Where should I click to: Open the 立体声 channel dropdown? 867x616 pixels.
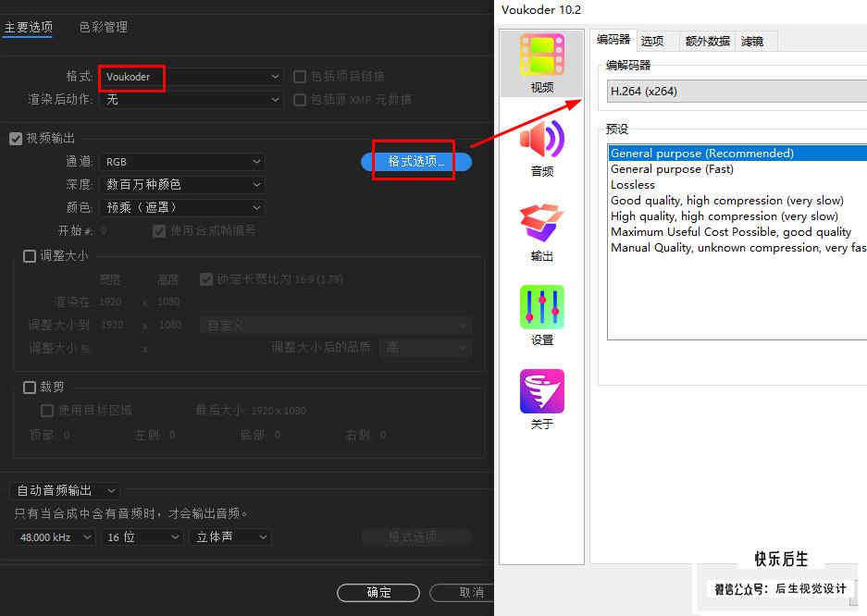coord(230,537)
